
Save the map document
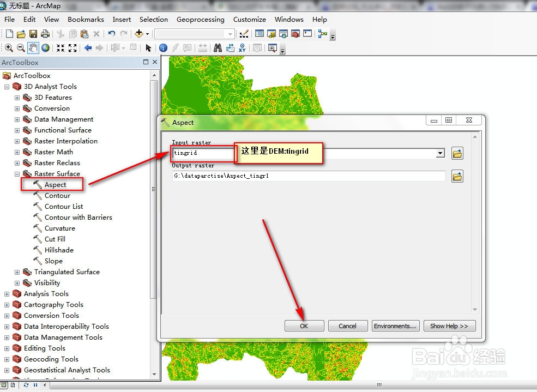33,34
